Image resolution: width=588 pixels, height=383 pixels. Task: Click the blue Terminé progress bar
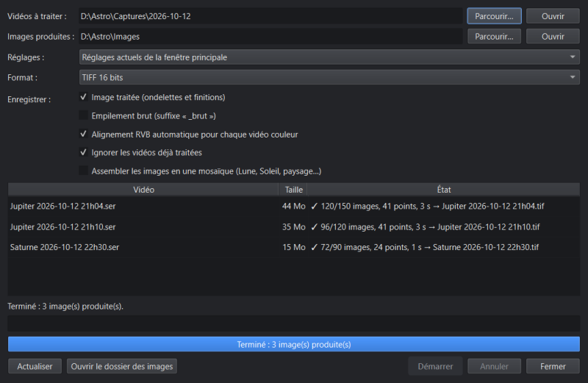[293, 344]
